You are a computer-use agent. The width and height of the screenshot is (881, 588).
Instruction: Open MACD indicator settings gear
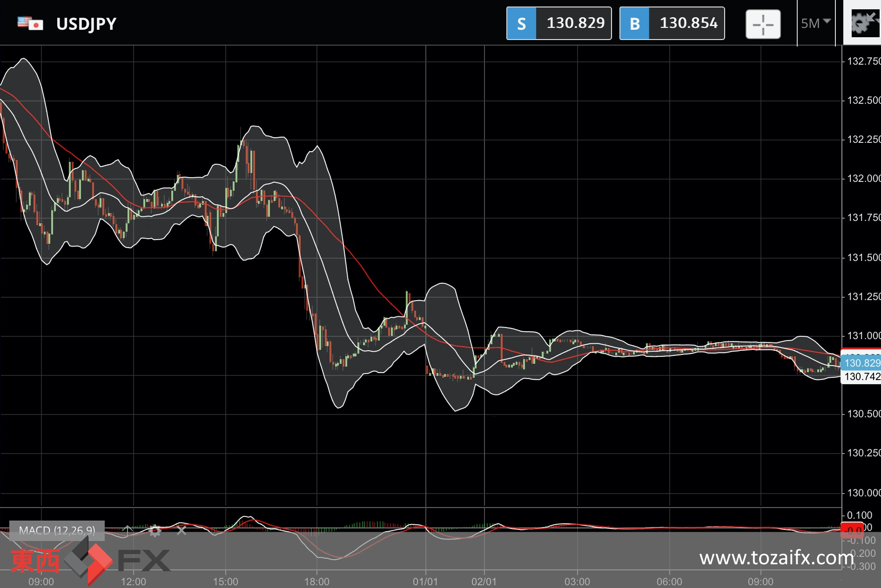tap(155, 530)
